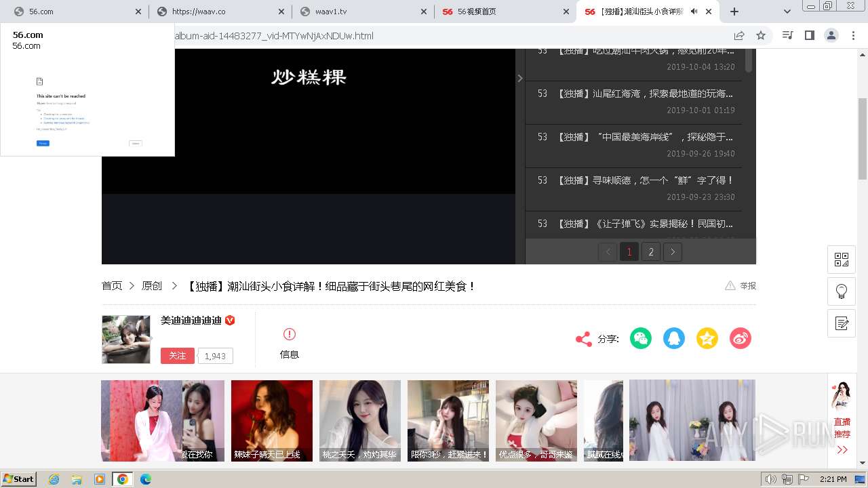Click 首页 breadcrumb link
The width and height of the screenshot is (868, 488).
[112, 286]
